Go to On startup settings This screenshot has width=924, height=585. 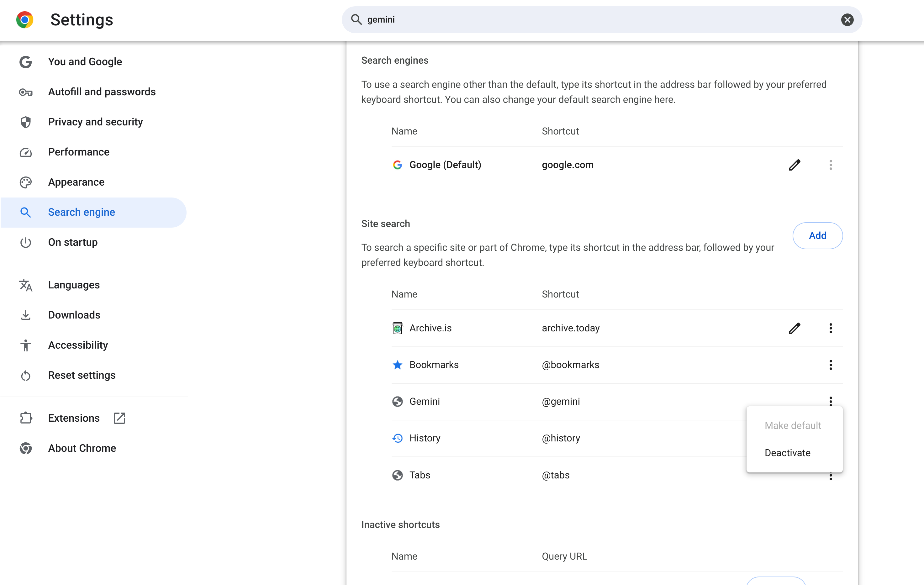point(72,242)
